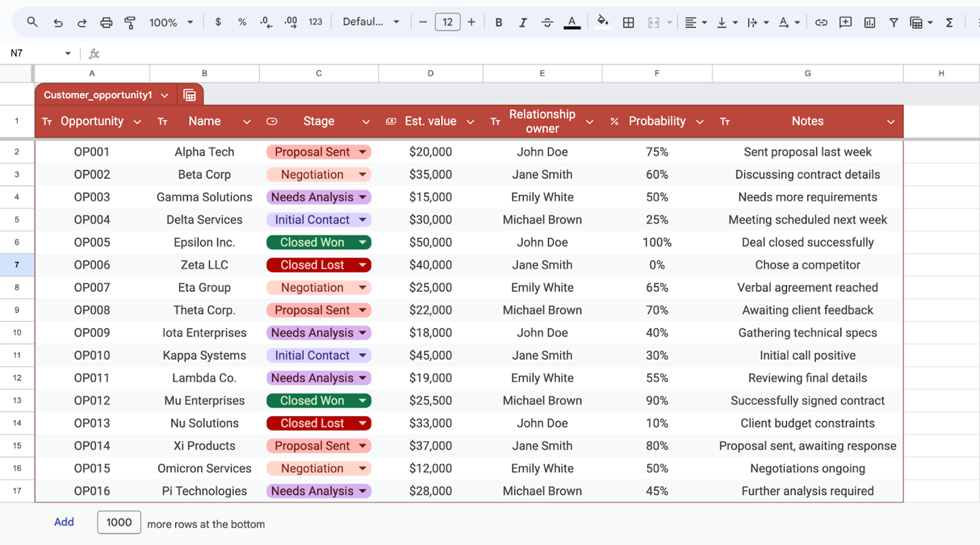
Task: Select probability cell 100%
Action: click(x=657, y=242)
